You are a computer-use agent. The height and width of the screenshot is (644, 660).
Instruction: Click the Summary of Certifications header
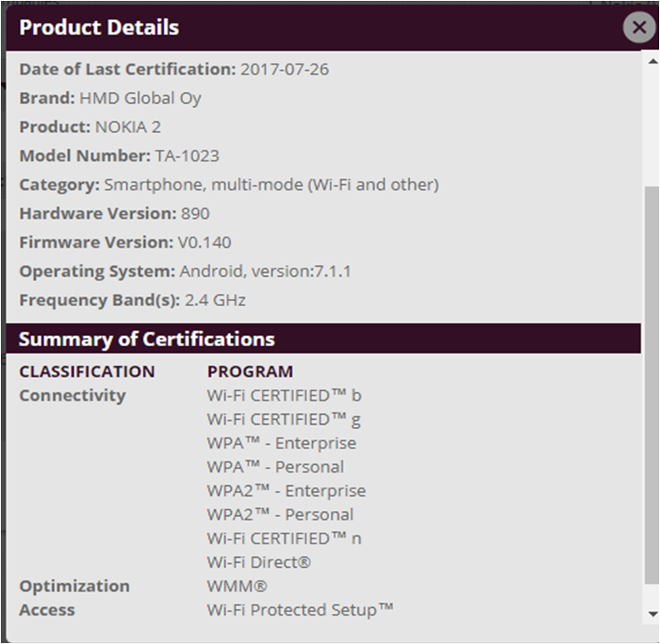[x=146, y=339]
